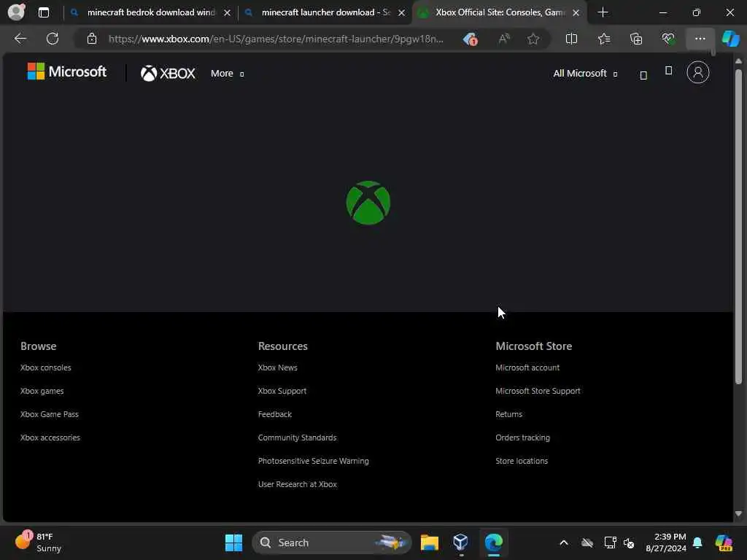Expand the More menu in the Xbox header
The height and width of the screenshot is (560, 747).
[x=228, y=74]
